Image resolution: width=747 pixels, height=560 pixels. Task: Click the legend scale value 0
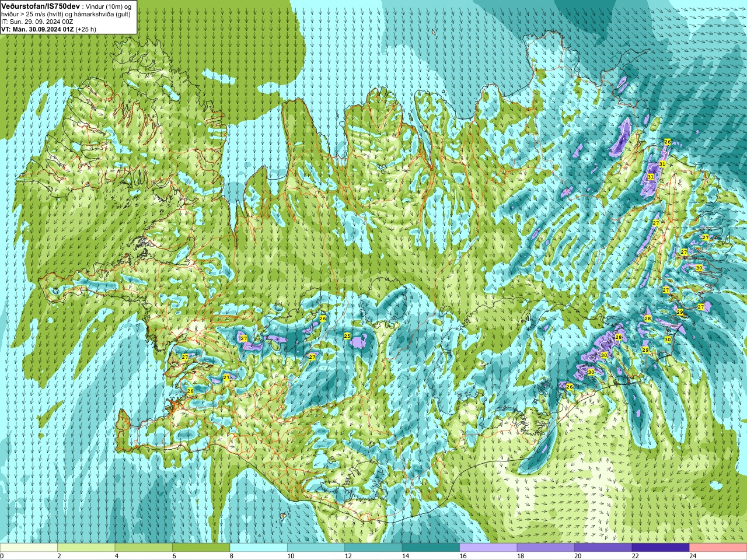(2, 556)
